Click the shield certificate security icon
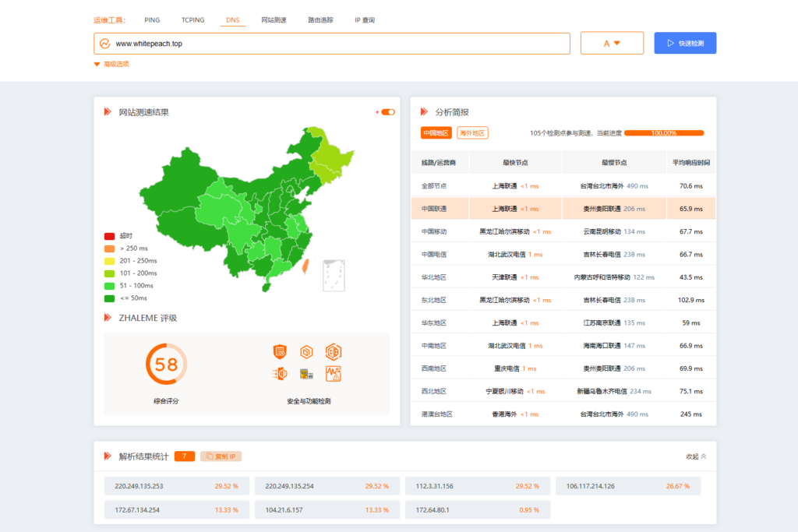The width and height of the screenshot is (798, 532). click(x=280, y=351)
